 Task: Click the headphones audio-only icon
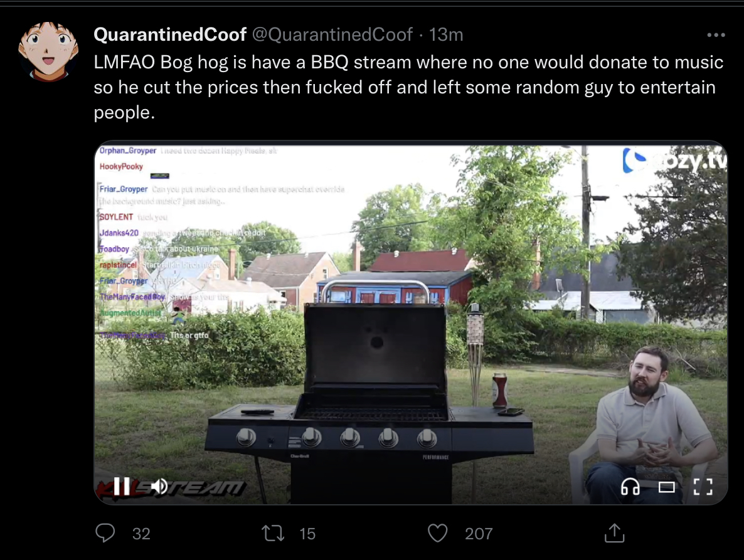630,487
